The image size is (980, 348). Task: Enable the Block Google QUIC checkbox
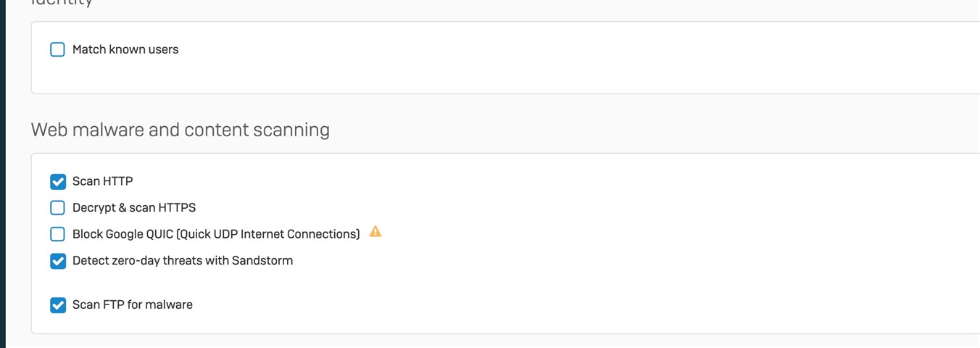coord(57,234)
